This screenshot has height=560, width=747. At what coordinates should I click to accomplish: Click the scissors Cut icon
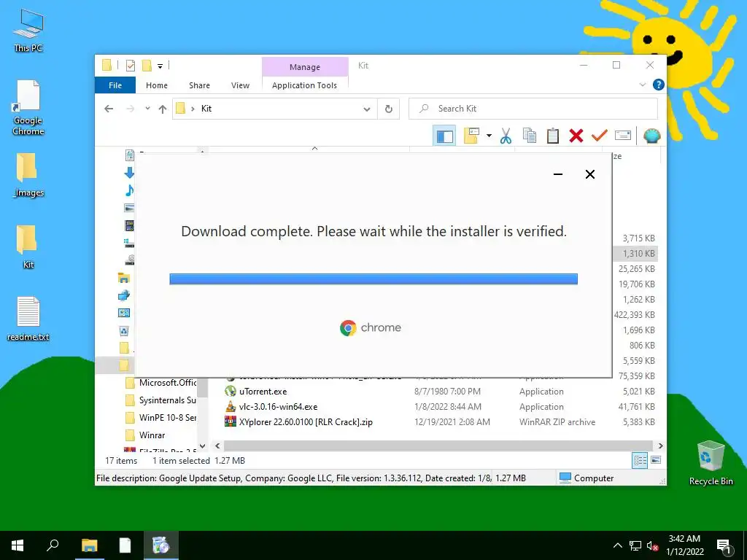[x=506, y=136]
